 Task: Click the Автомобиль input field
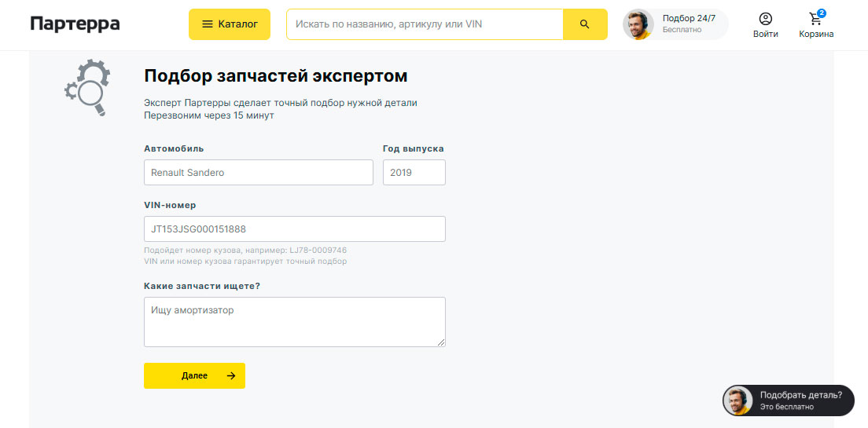259,173
